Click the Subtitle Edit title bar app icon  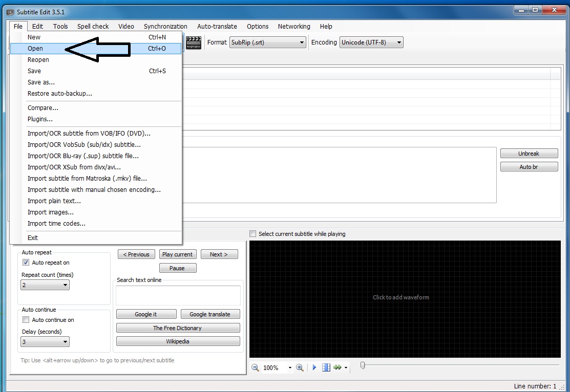pos(10,12)
